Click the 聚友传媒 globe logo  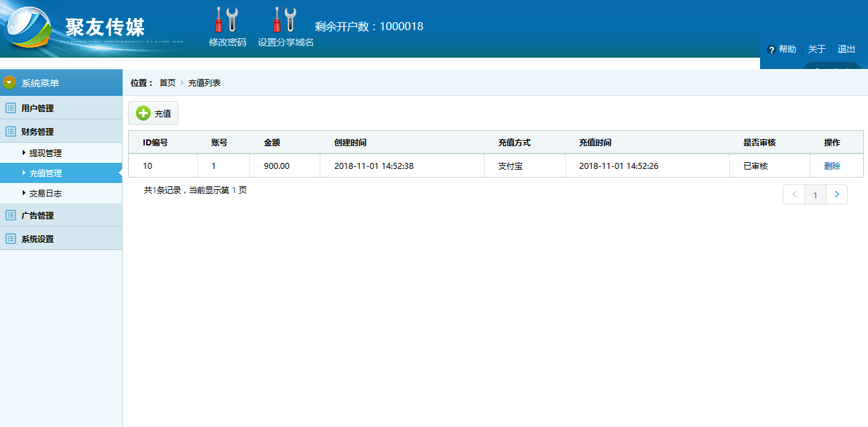(27, 27)
